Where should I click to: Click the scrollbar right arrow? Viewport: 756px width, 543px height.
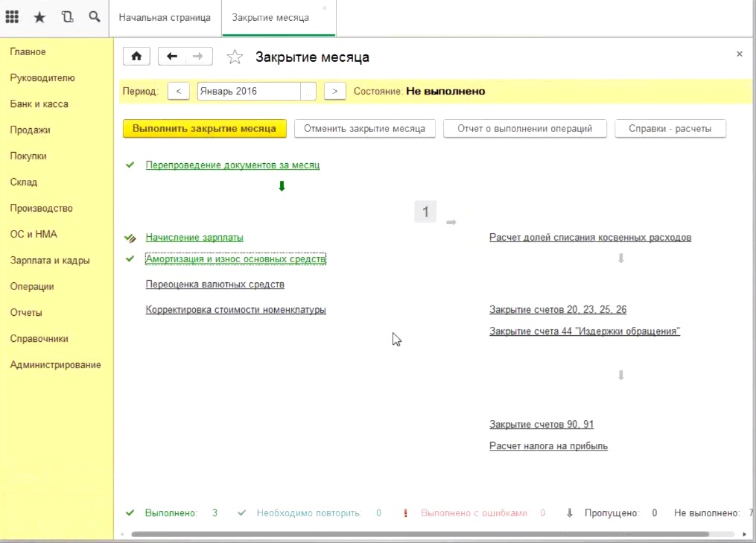click(x=744, y=534)
